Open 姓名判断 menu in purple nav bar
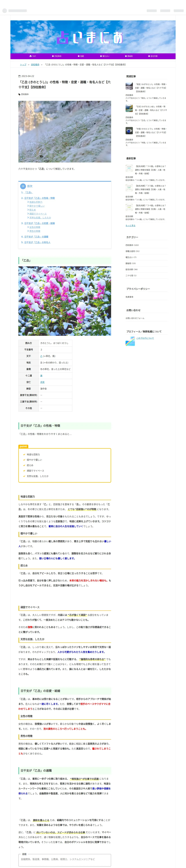186x868 pixels. point(153,56)
